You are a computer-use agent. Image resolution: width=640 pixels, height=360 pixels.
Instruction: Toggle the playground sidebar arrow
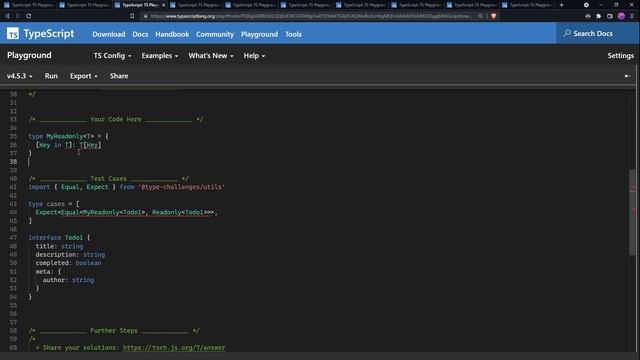click(627, 76)
